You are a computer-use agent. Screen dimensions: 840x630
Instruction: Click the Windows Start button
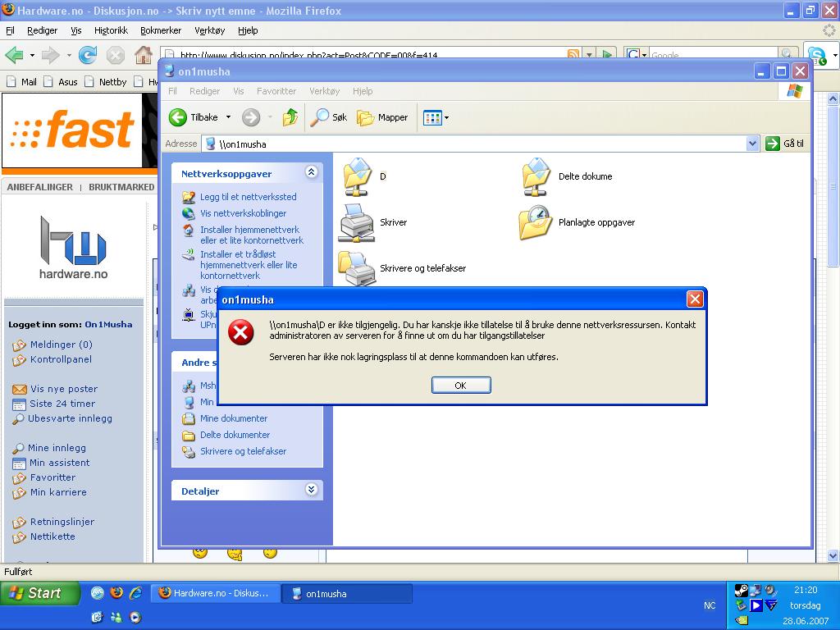39,593
